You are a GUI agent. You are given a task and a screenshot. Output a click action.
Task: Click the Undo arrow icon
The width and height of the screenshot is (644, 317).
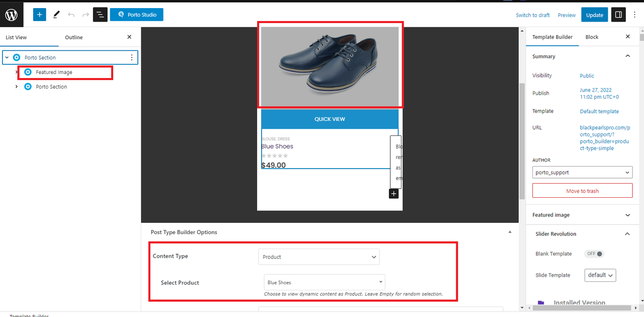tap(71, 15)
